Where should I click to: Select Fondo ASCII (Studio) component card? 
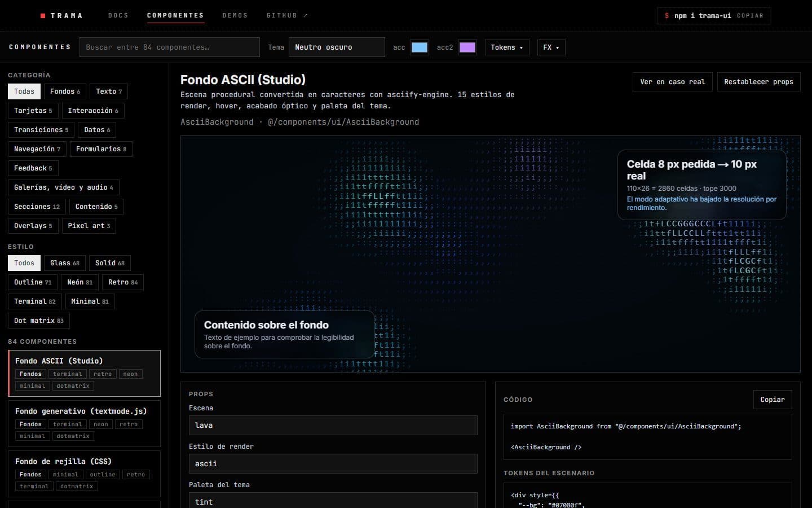click(x=84, y=373)
